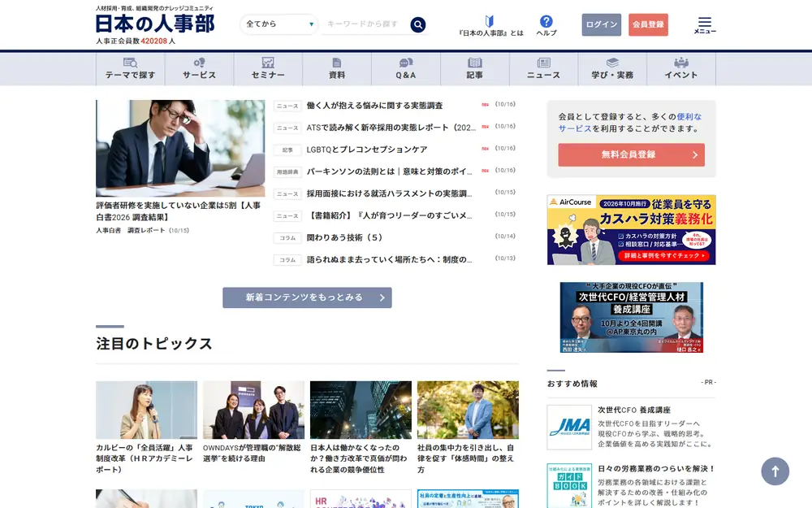Screen dimensions: 812x508
Task: Click the Q&A speech bubble nav icon
Action: 405,63
